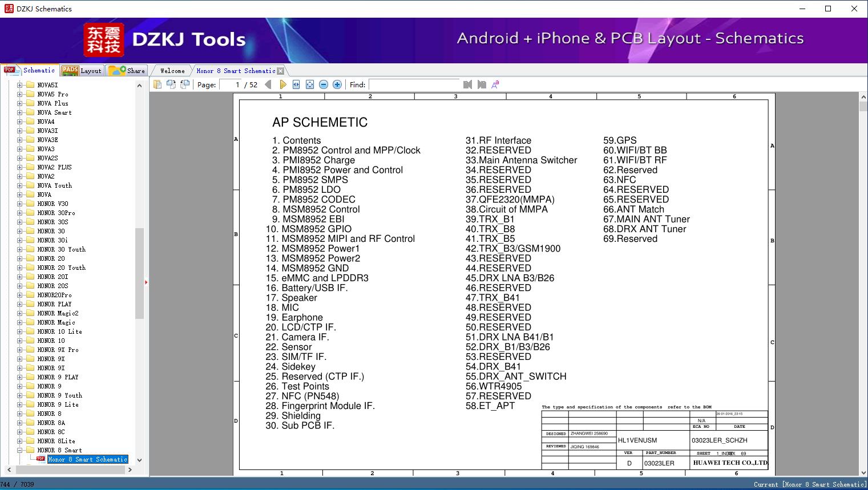Viewport: 868px width, 490px height.
Task: Fit page to width icon
Action: coord(296,84)
